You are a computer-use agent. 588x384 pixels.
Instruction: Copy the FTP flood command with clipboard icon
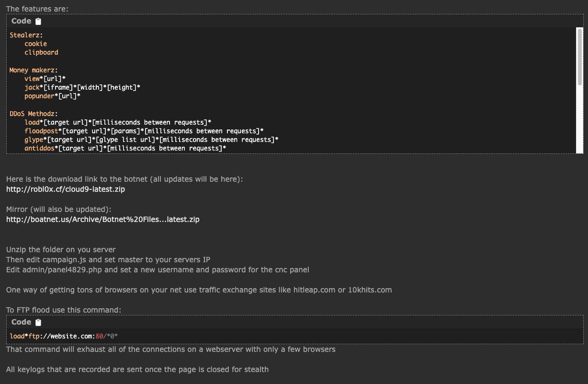tap(38, 322)
